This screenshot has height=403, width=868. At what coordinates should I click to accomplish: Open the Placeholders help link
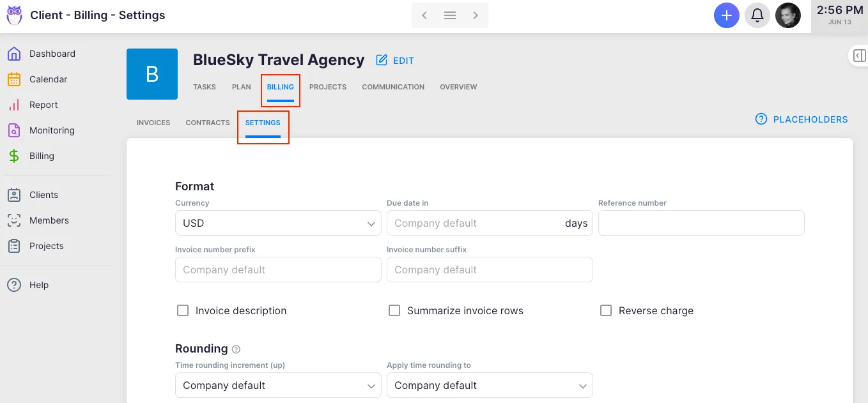(802, 119)
